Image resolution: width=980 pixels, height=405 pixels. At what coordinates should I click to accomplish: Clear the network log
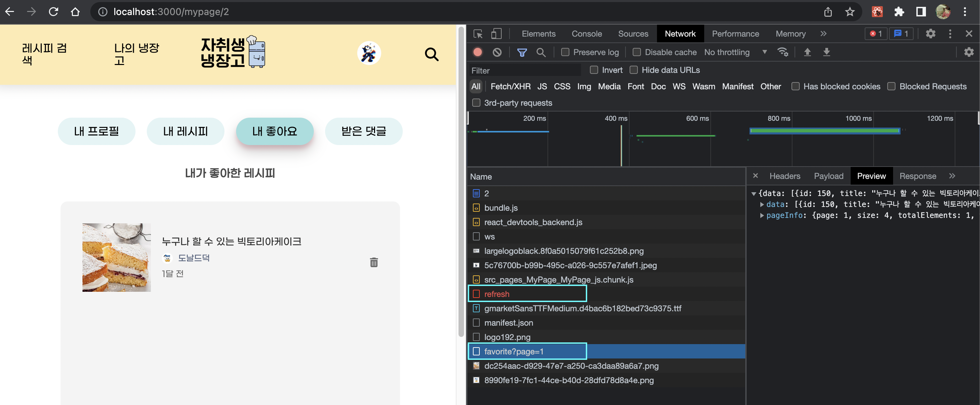point(497,52)
